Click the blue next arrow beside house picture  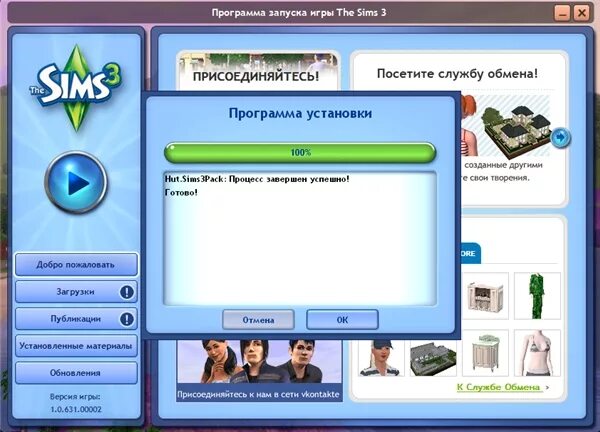point(561,137)
